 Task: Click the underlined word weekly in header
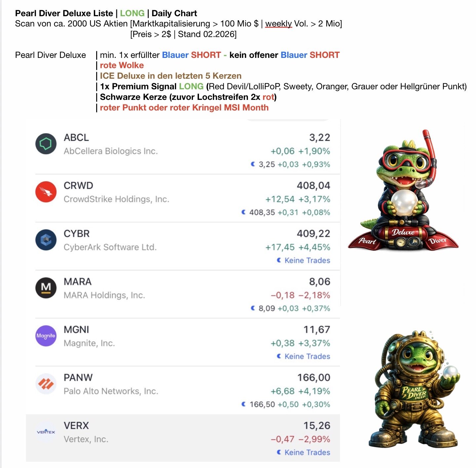279,23
